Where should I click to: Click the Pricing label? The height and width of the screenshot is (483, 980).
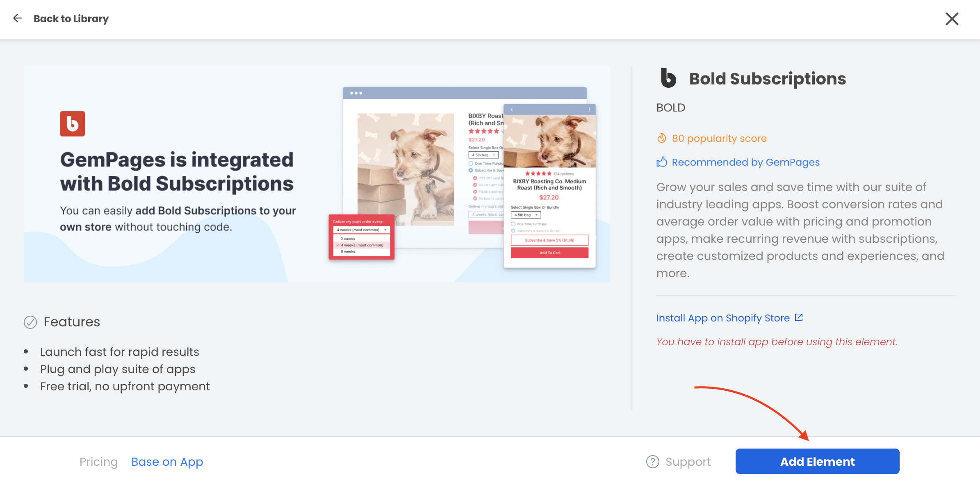[98, 462]
